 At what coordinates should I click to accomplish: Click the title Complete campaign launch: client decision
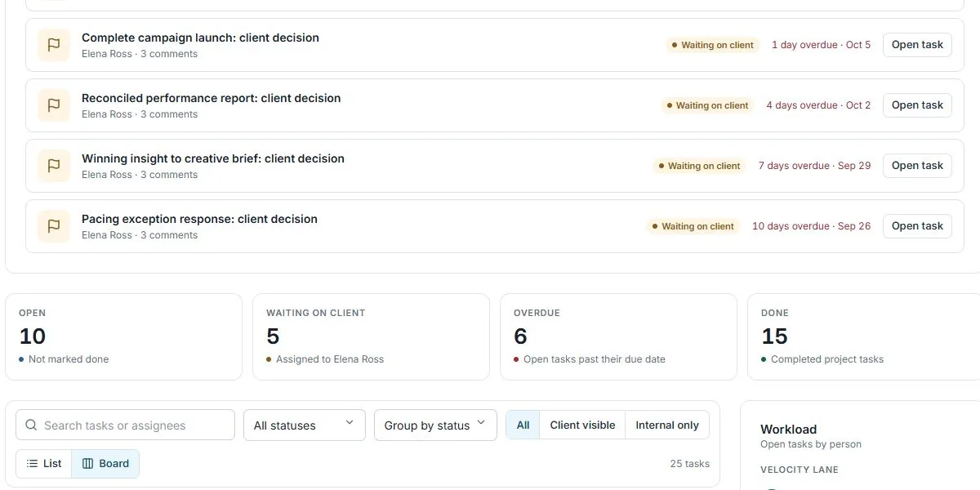[200, 38]
